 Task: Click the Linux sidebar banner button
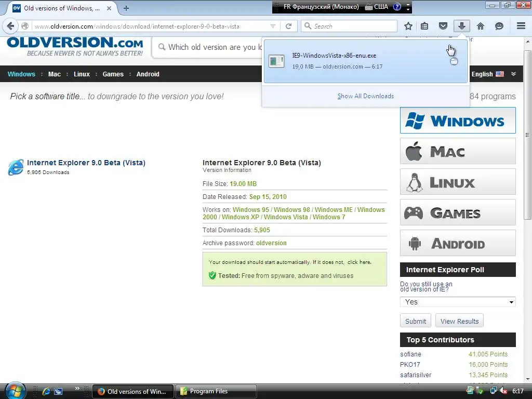tap(458, 182)
